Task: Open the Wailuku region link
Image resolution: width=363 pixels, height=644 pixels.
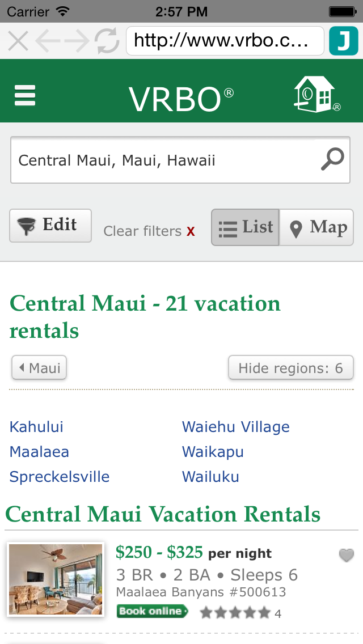Action: click(210, 477)
